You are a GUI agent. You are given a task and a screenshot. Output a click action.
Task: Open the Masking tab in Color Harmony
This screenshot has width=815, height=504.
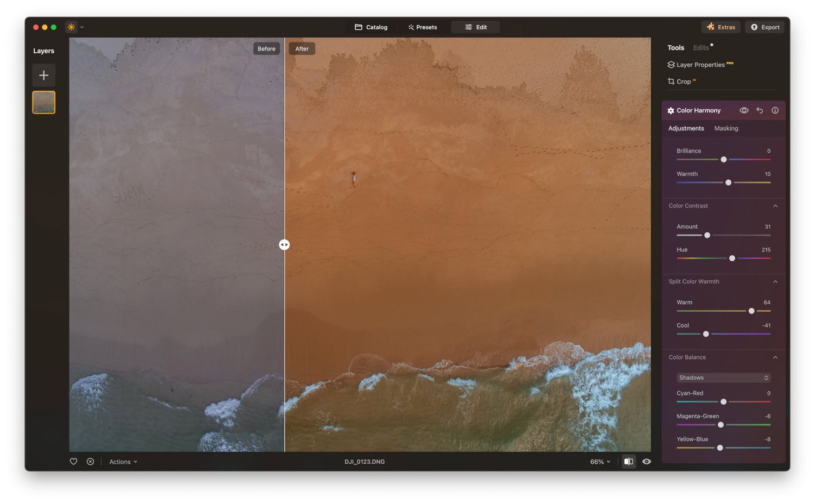click(726, 128)
